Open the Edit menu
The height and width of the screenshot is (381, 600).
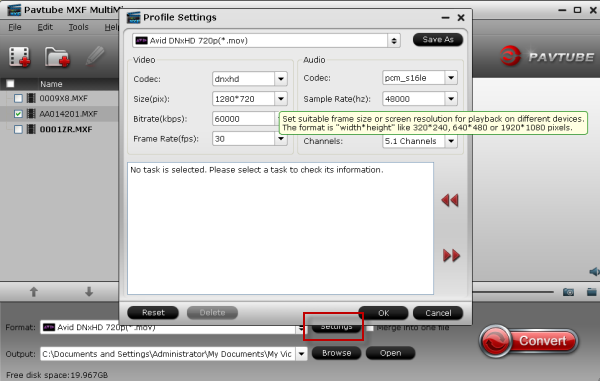pos(45,27)
